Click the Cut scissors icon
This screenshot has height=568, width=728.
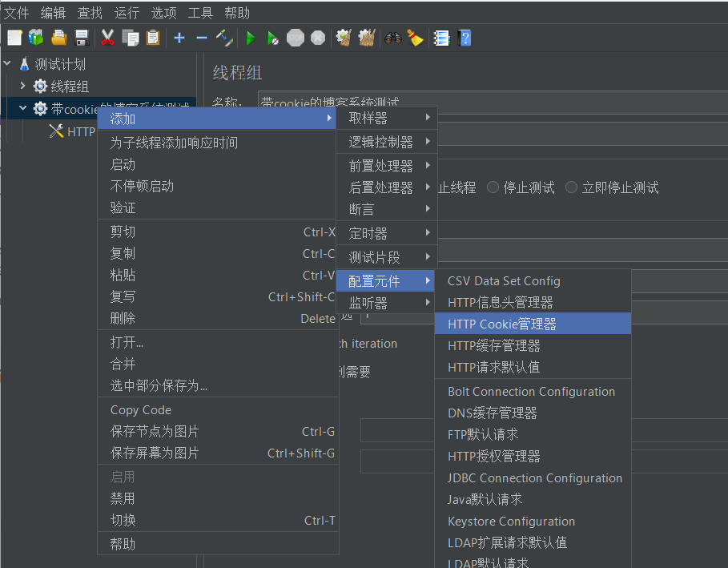(107, 38)
